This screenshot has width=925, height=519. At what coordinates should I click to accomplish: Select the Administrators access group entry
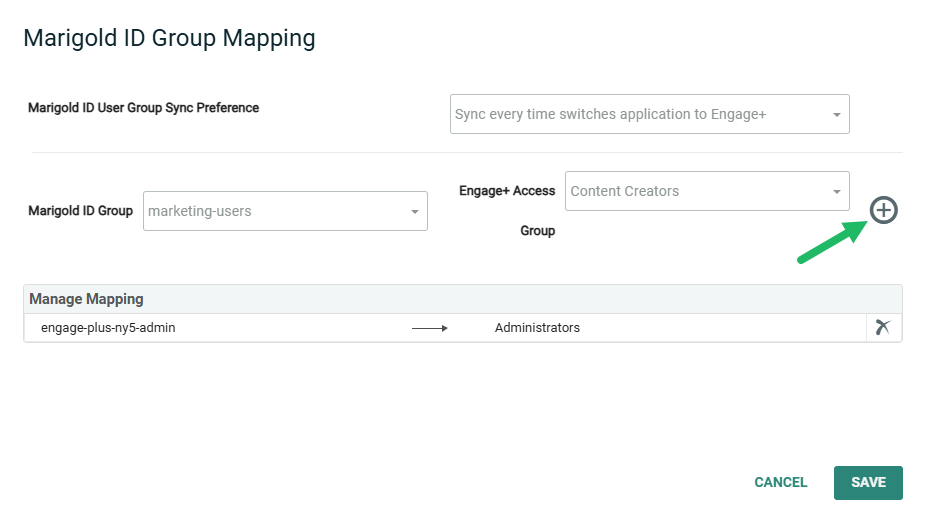pos(537,328)
